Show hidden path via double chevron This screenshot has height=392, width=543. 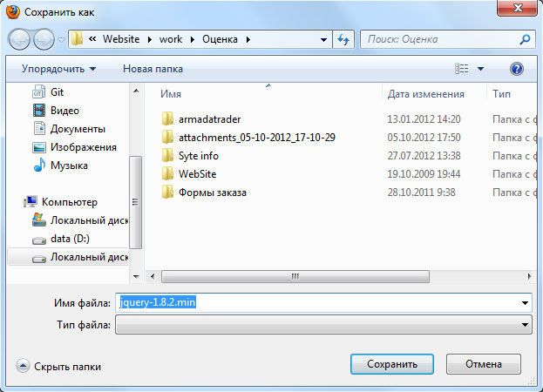92,38
